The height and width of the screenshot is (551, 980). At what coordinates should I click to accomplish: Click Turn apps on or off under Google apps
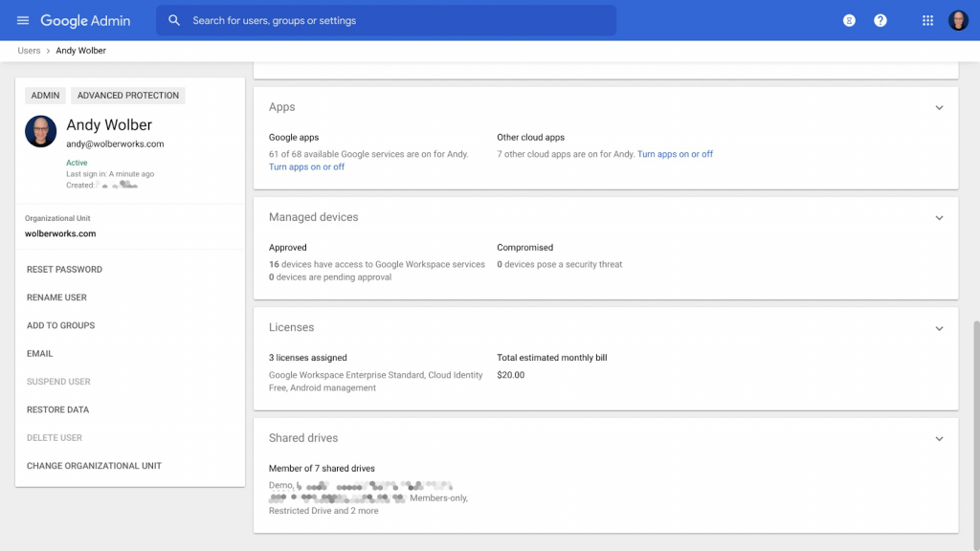306,167
